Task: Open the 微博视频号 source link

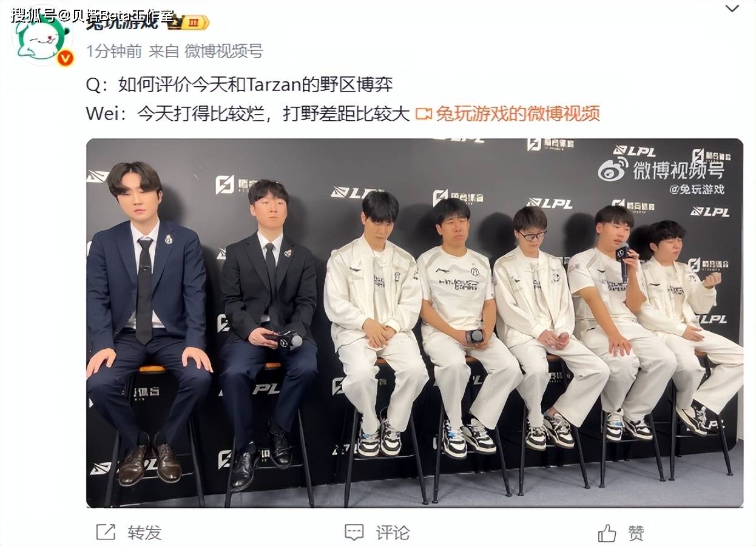Action: coord(223,52)
